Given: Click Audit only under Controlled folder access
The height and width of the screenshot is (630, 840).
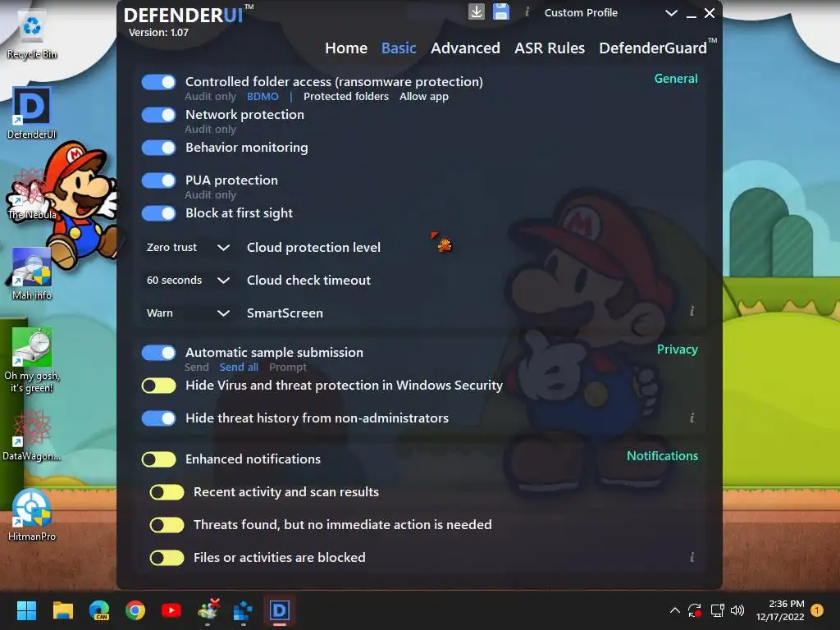Looking at the screenshot, I should coord(211,97).
